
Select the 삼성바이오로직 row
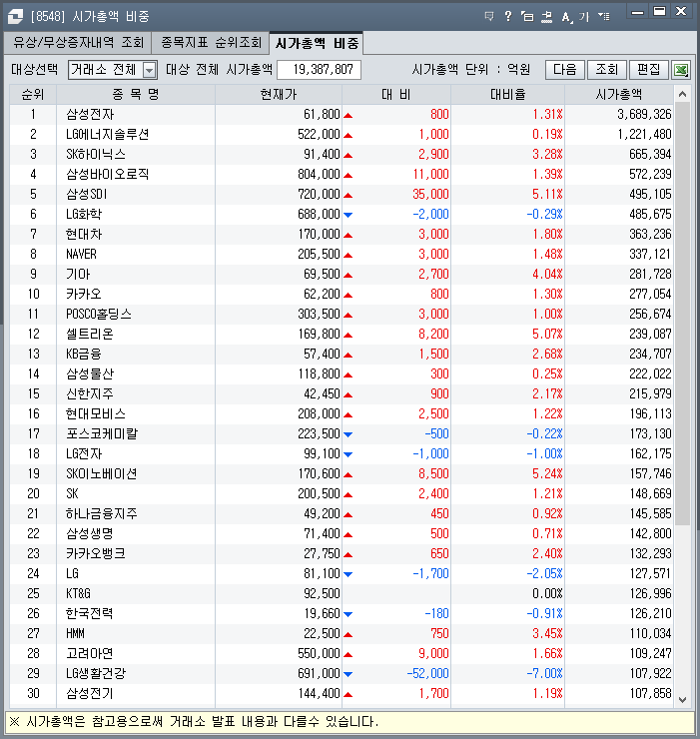point(342,175)
